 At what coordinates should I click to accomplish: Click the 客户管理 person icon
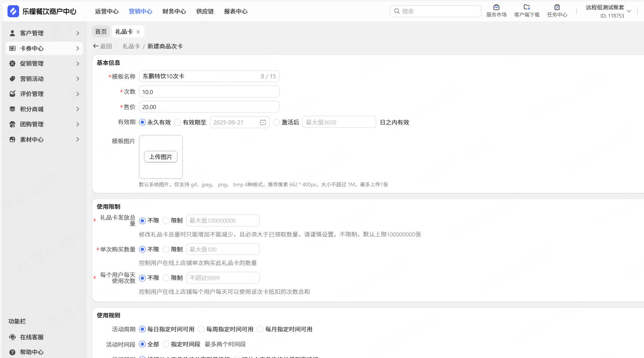(12, 33)
